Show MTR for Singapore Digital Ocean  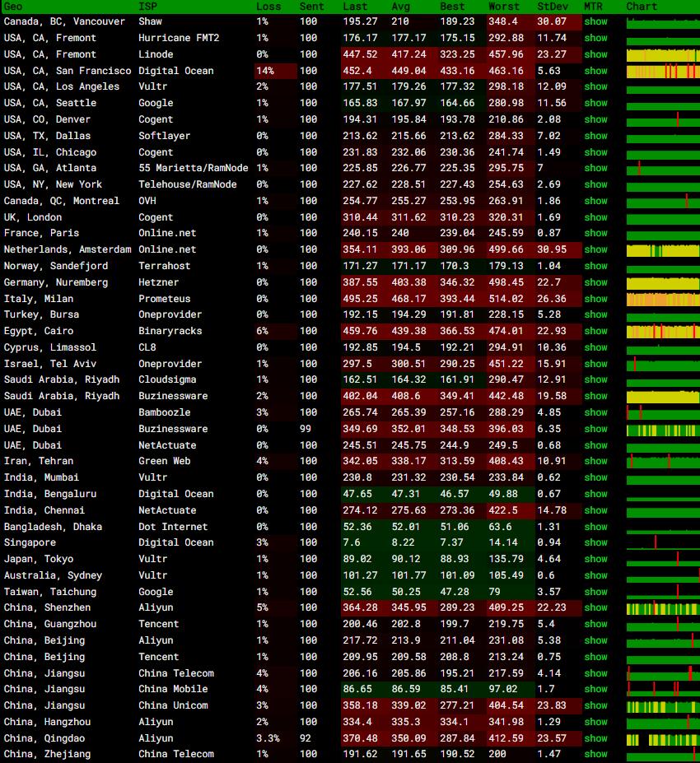point(596,542)
